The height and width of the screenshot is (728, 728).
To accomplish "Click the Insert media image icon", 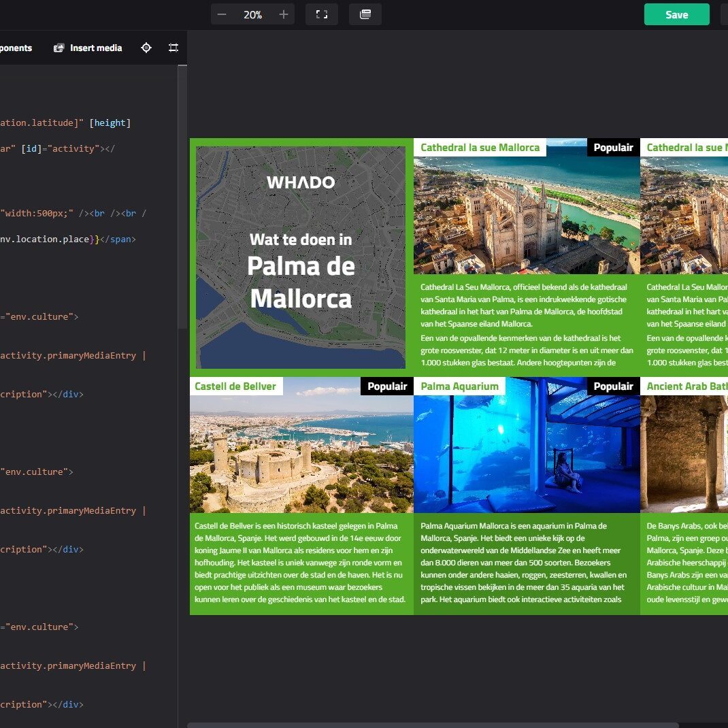I will point(59,48).
